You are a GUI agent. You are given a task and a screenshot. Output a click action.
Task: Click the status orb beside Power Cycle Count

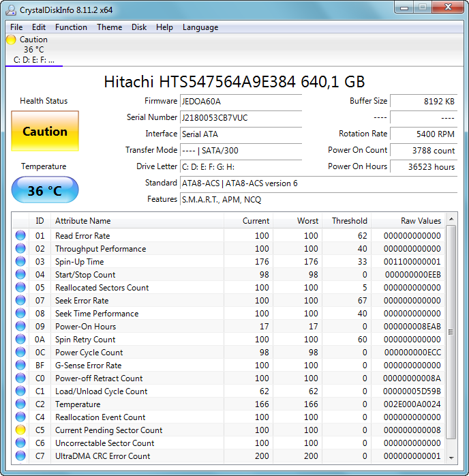(20, 352)
